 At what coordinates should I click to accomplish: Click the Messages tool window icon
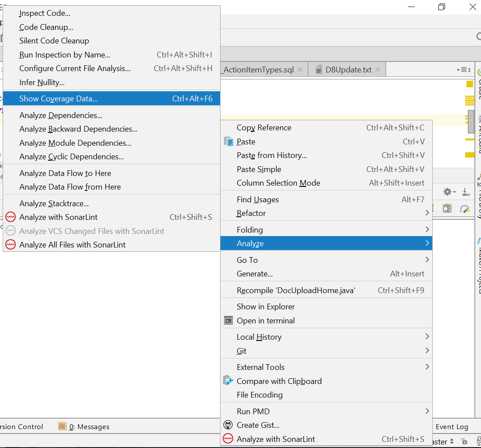click(x=62, y=426)
